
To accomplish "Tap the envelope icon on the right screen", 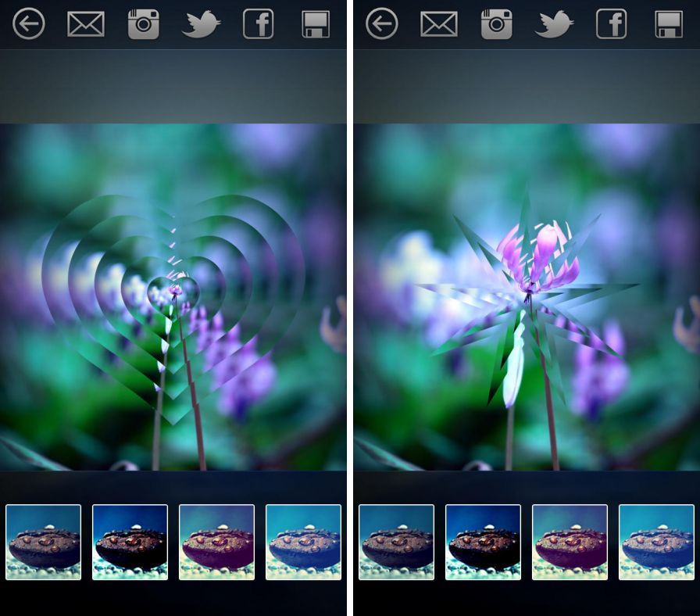I will pyautogui.click(x=439, y=24).
